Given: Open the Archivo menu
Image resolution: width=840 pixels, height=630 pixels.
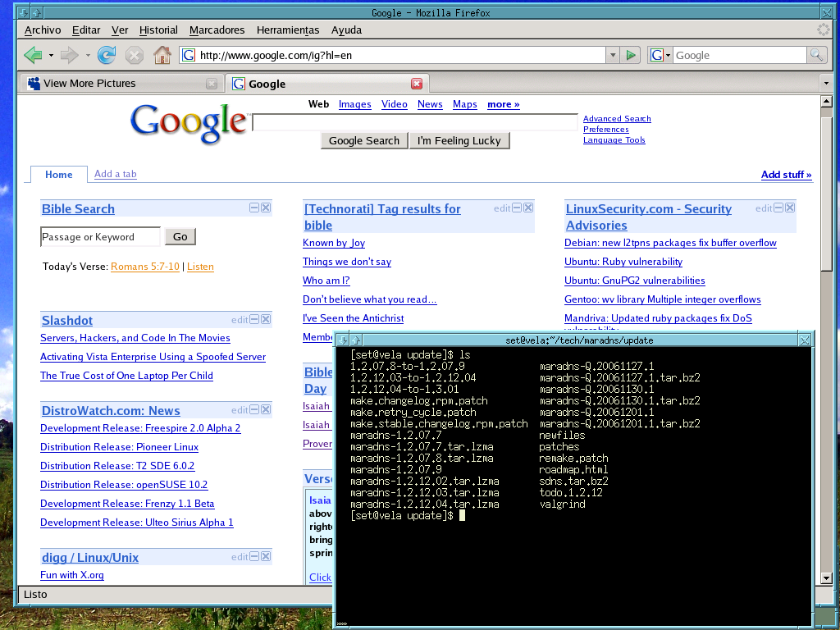Looking at the screenshot, I should (43, 30).
